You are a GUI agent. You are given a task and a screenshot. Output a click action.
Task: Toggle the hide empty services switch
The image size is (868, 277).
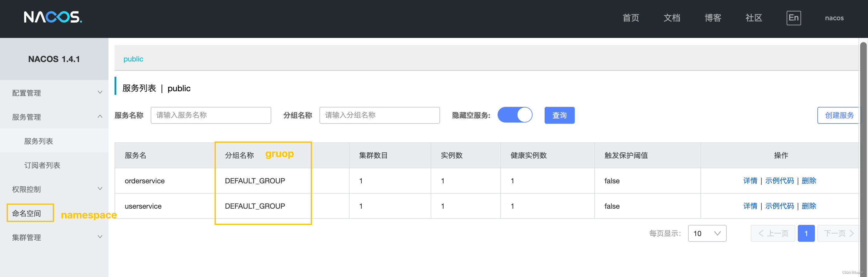514,115
